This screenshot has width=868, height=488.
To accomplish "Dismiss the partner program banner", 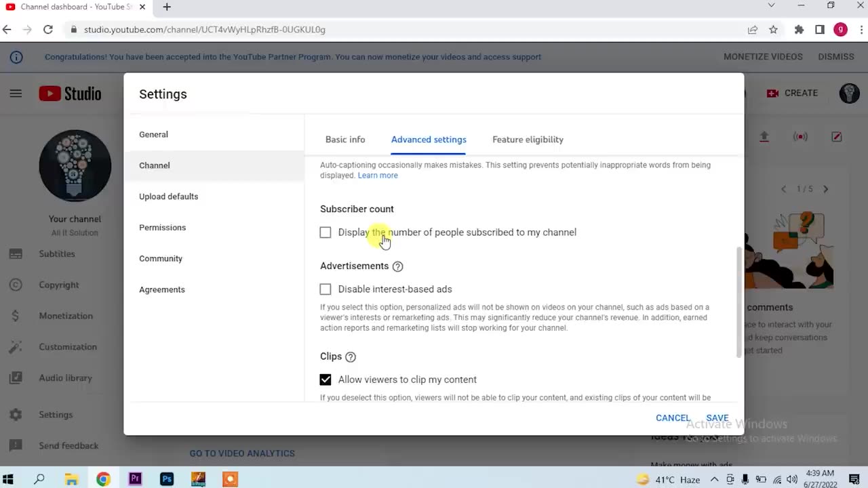I will (836, 57).
